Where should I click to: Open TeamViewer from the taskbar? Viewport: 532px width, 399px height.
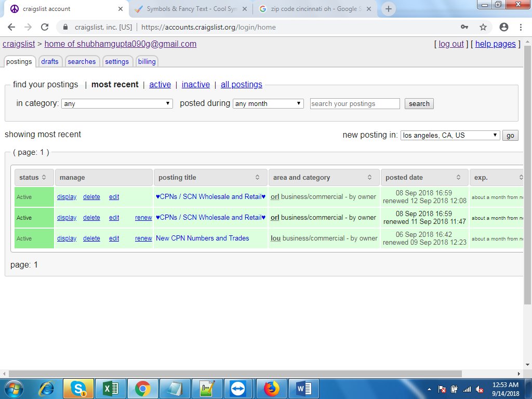click(240, 389)
